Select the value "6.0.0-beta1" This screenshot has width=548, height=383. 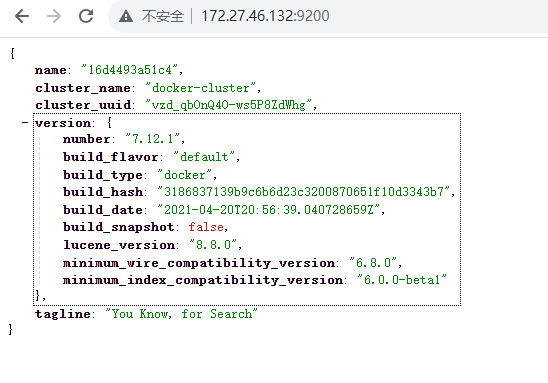pos(402,280)
